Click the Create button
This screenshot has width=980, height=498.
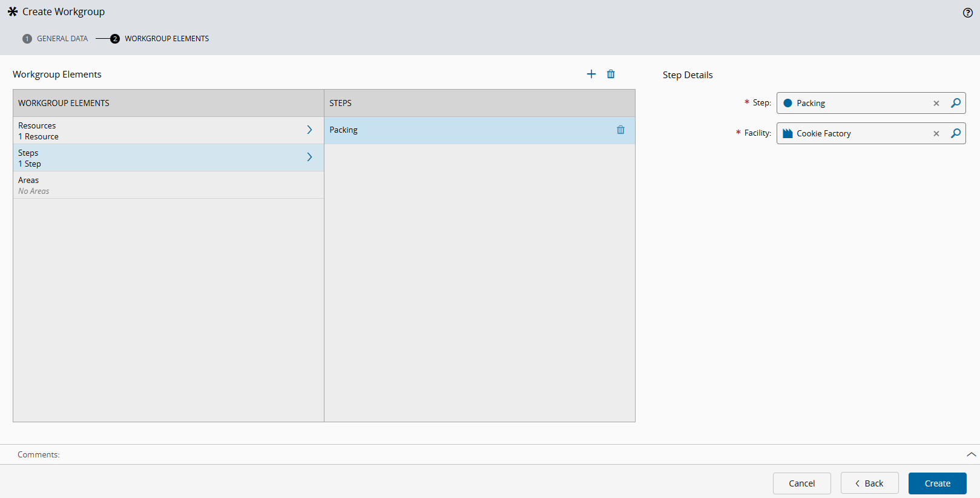tap(937, 483)
